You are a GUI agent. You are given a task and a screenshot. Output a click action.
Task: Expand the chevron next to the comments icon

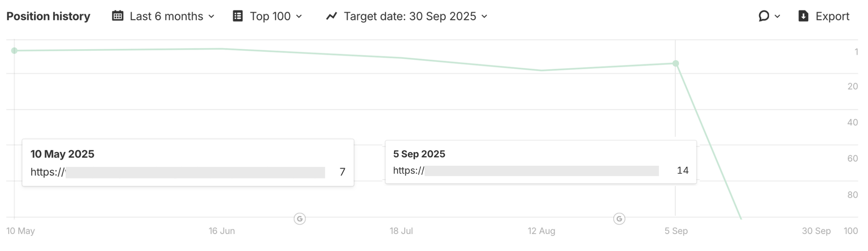click(777, 16)
